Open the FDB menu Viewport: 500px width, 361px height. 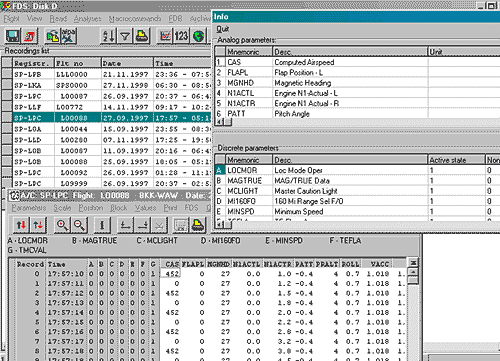(175, 19)
